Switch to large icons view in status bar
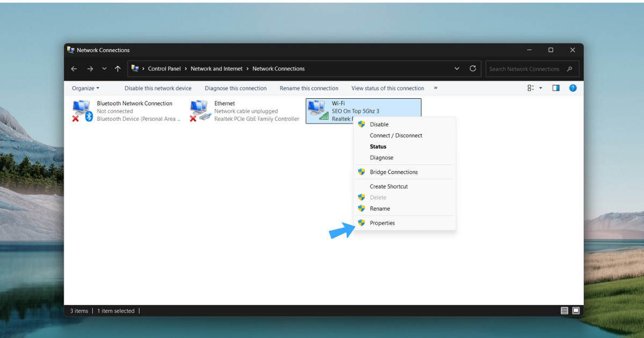Image resolution: width=644 pixels, height=338 pixels. (x=576, y=311)
